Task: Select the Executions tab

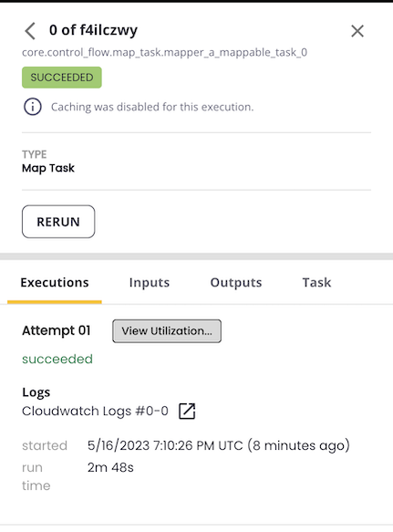Action: click(55, 283)
